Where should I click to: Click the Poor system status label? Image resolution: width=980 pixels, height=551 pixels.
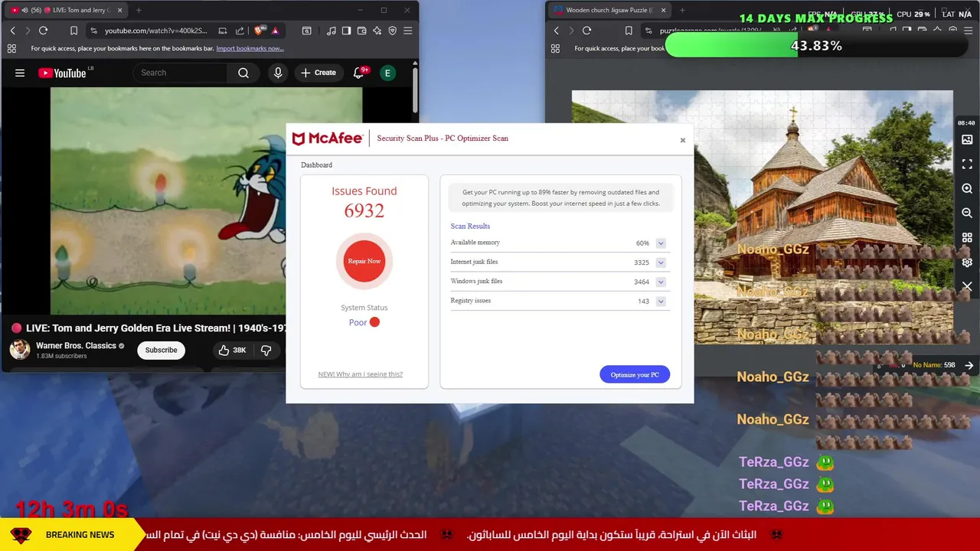358,322
